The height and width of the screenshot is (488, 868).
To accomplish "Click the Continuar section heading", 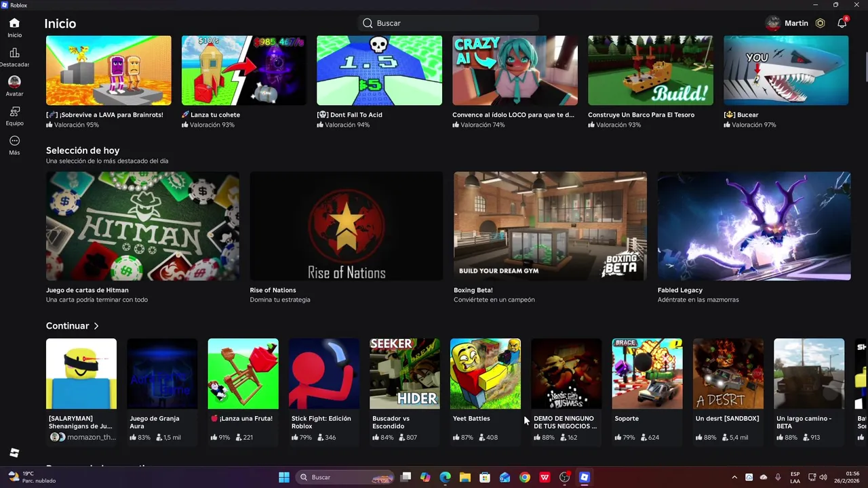I will click(x=68, y=326).
